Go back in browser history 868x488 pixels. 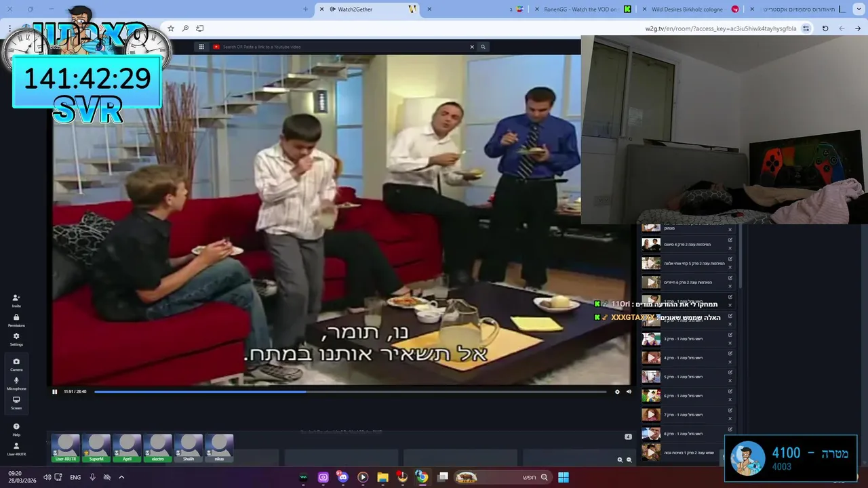(x=858, y=28)
